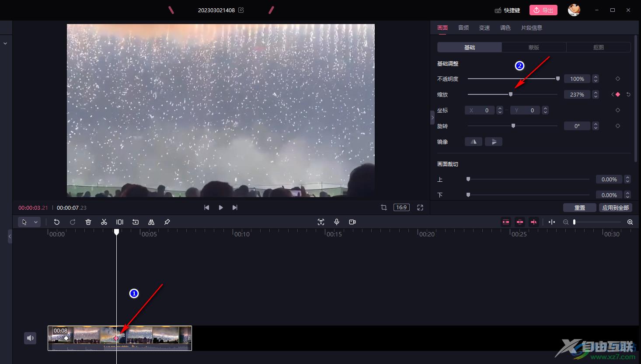Click the timeline zoom slider handle

click(x=574, y=222)
